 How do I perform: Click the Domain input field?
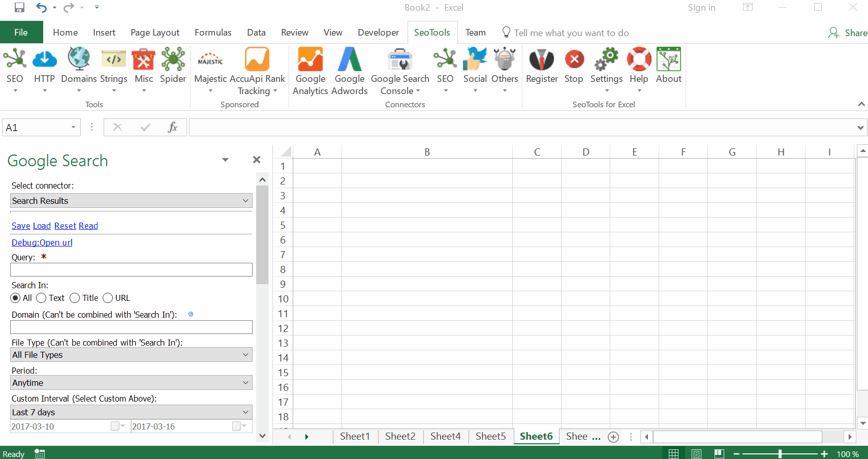(132, 327)
